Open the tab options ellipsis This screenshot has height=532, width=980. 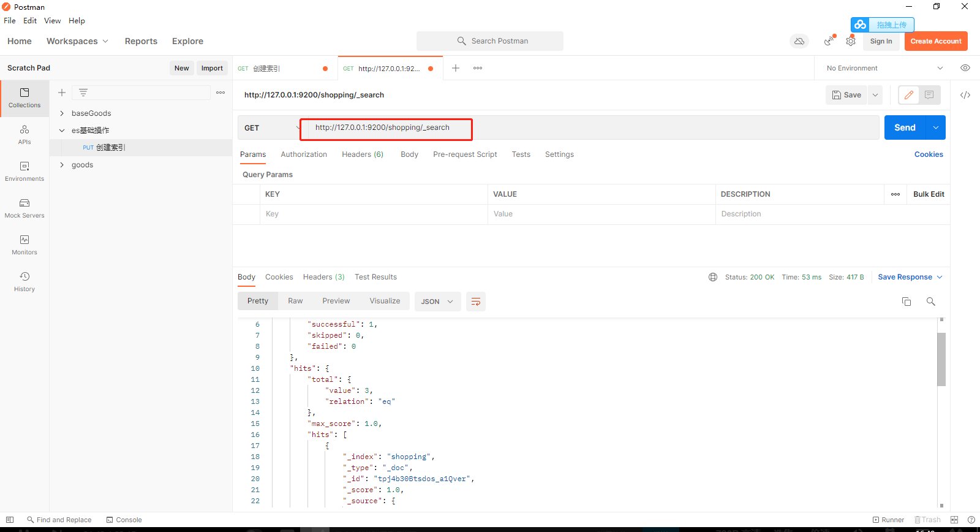coord(478,68)
